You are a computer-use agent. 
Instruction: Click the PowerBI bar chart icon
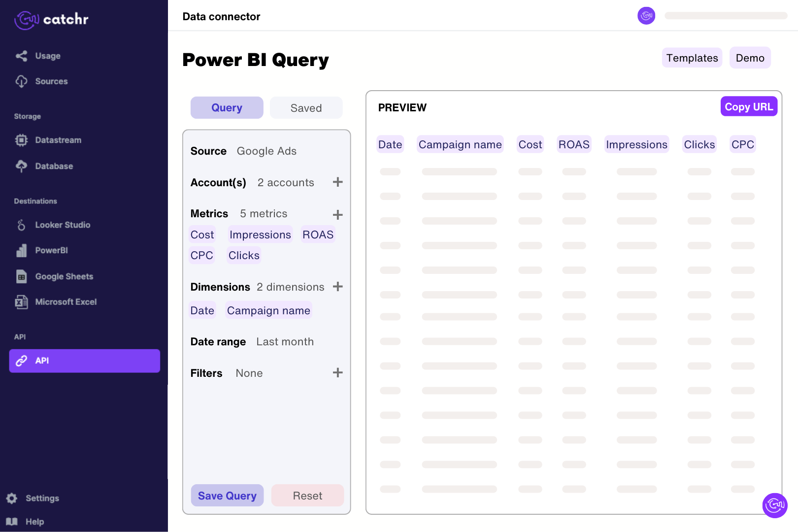[21, 250]
